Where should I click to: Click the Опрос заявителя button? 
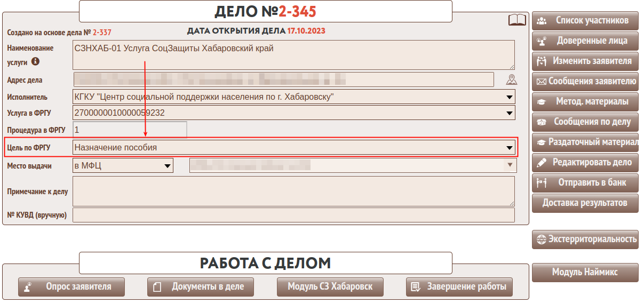pos(71,287)
